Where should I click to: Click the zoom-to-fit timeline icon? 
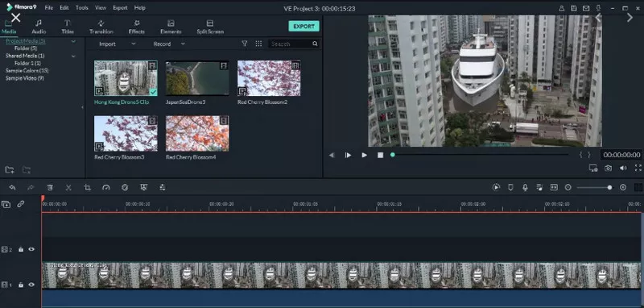tap(554, 188)
